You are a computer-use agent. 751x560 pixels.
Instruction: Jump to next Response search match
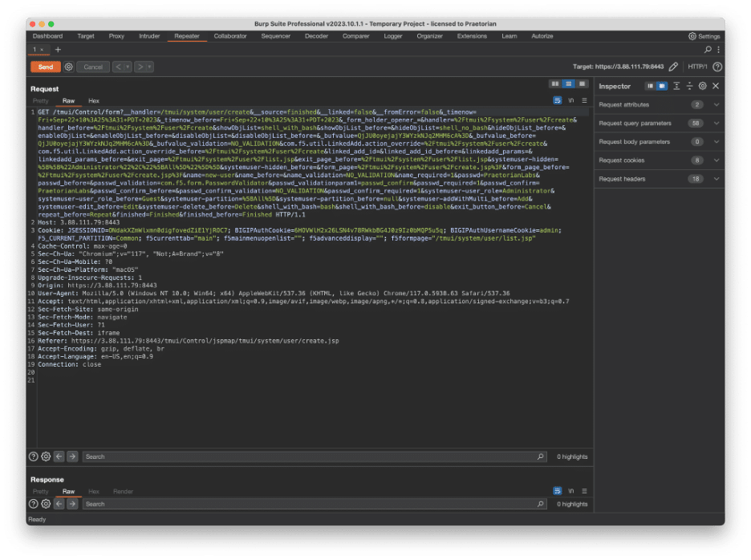(72, 504)
